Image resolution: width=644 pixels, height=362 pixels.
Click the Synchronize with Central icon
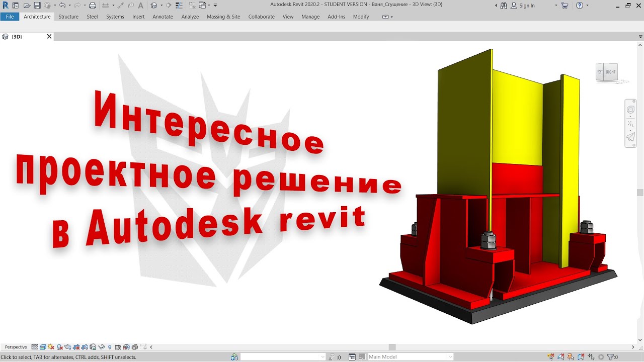click(x=47, y=6)
